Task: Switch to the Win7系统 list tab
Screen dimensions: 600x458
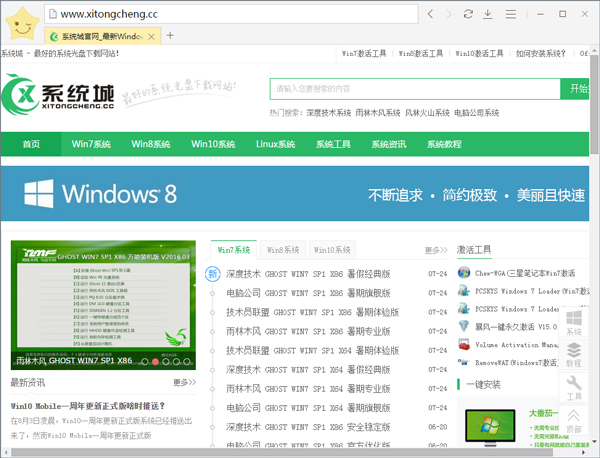Action: point(234,250)
